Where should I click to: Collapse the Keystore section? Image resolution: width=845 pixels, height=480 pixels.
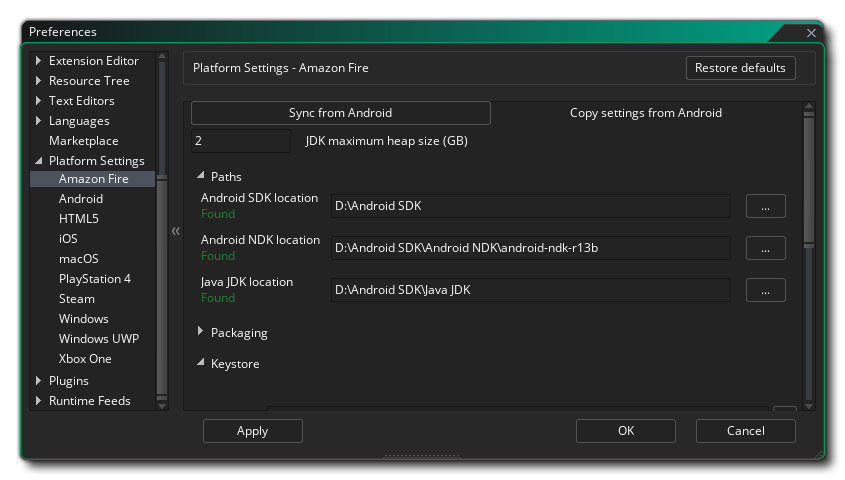(201, 364)
